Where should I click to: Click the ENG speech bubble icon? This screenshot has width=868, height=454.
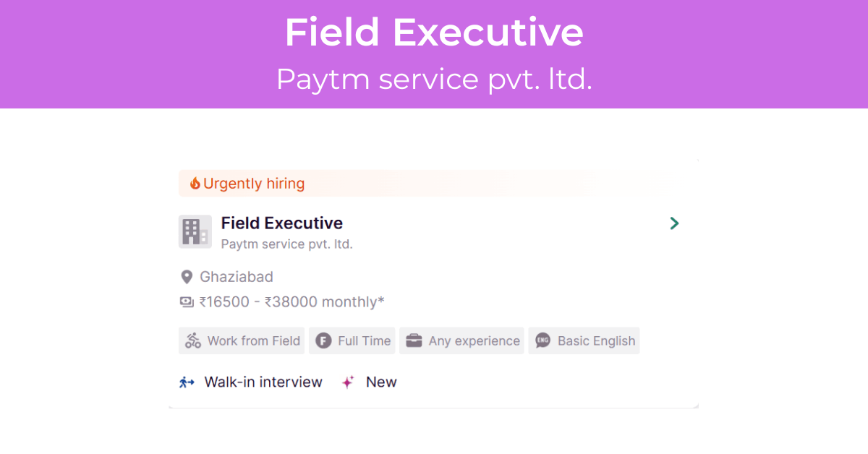coord(542,340)
